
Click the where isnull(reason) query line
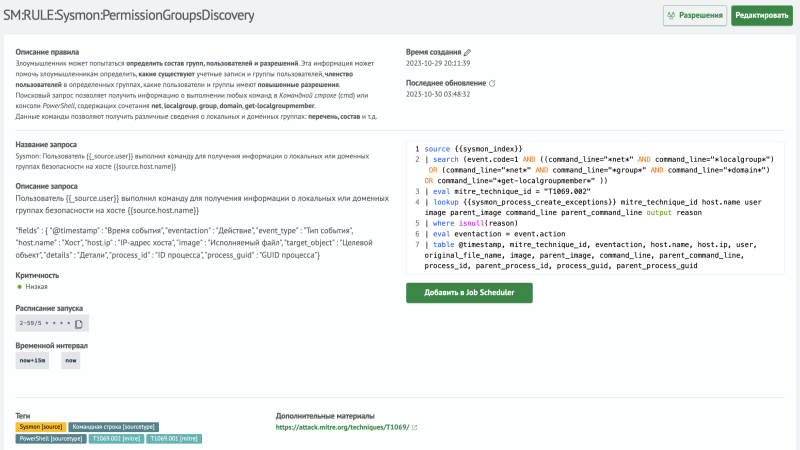coord(471,223)
